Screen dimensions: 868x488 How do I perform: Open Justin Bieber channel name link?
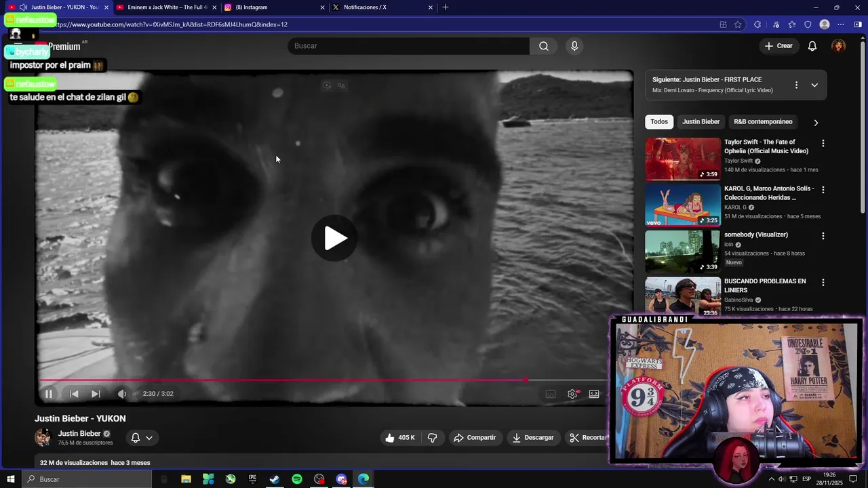click(x=79, y=434)
